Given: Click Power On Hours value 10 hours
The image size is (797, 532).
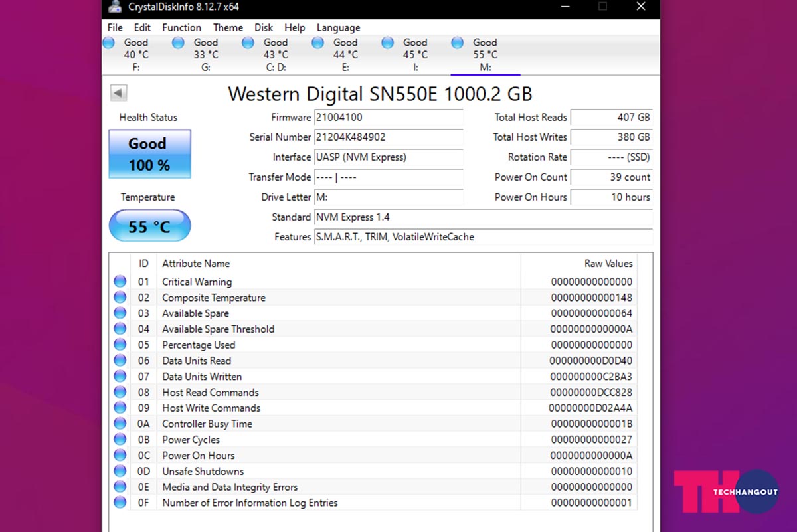Looking at the screenshot, I should [612, 197].
